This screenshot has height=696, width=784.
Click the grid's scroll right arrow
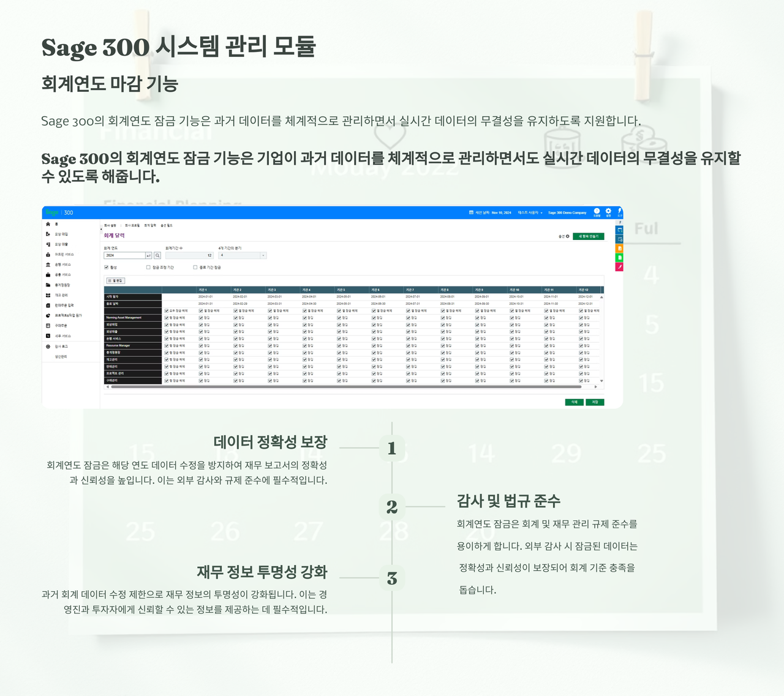596,387
